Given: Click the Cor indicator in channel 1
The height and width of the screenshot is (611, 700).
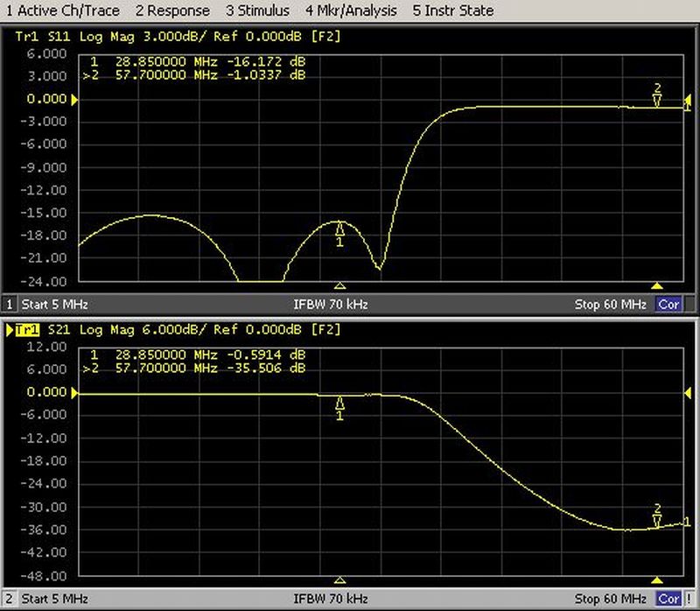Looking at the screenshot, I should pos(669,305).
